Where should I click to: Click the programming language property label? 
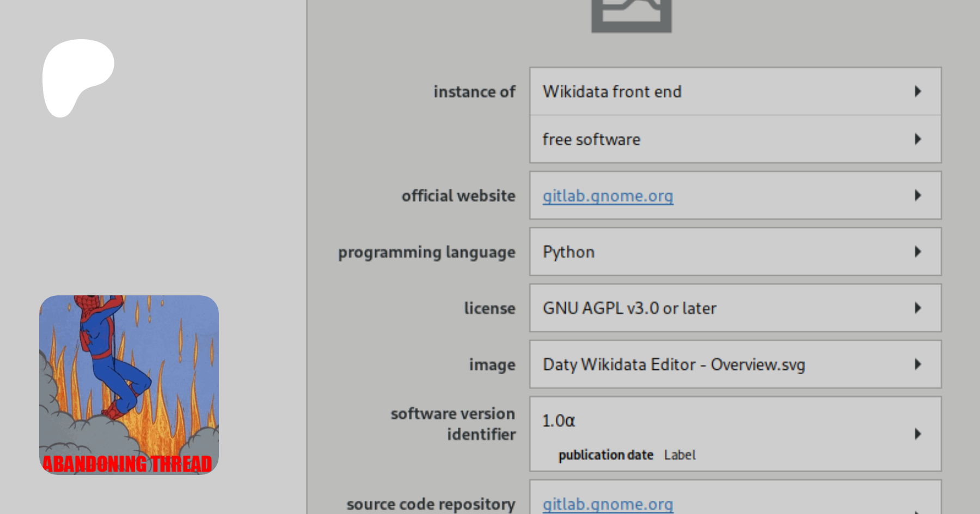pos(426,252)
